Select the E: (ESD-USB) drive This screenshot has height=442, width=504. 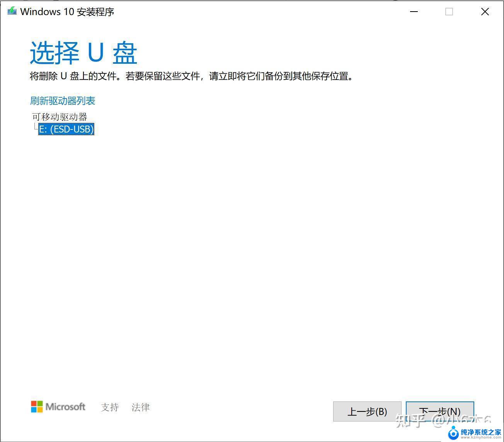[66, 129]
